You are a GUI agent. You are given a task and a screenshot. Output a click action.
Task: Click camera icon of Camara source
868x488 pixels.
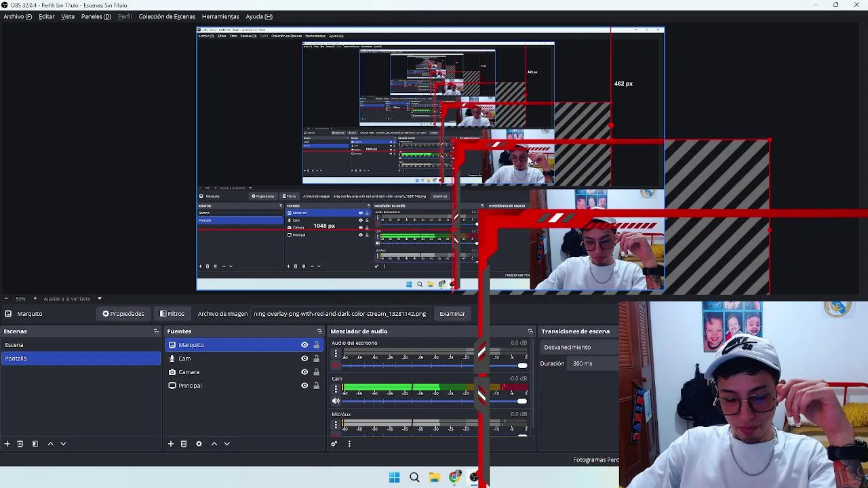[x=172, y=372]
